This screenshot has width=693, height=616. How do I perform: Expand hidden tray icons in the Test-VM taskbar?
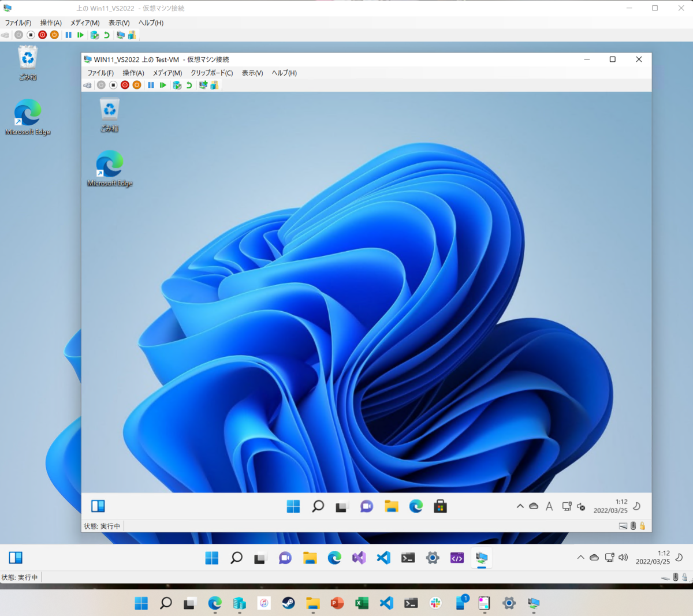pyautogui.click(x=520, y=506)
